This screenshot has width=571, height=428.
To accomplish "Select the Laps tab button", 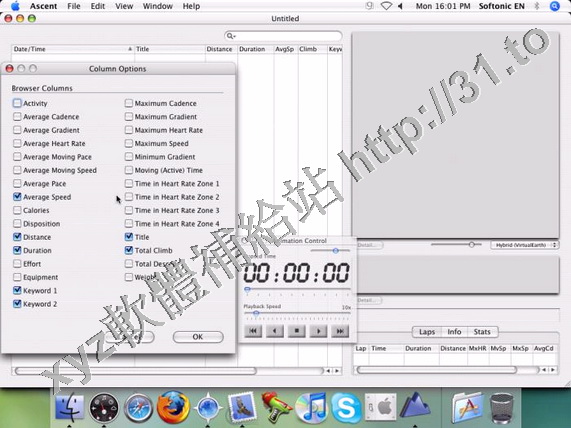I will point(427,332).
